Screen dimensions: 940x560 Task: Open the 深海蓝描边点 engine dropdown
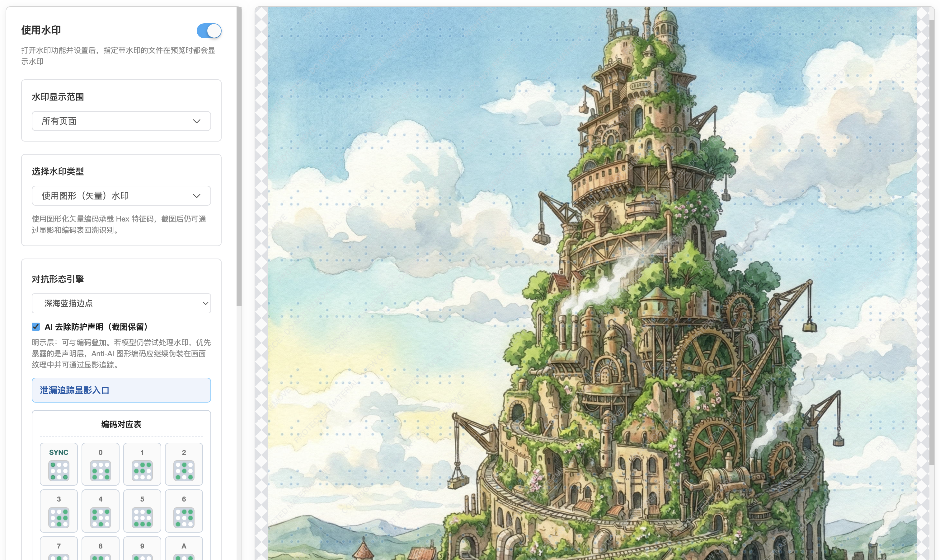pos(121,303)
